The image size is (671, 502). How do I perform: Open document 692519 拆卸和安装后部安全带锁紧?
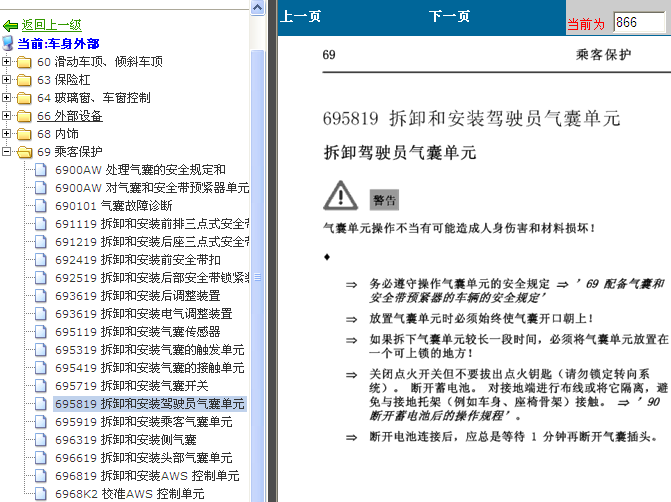pos(152,278)
